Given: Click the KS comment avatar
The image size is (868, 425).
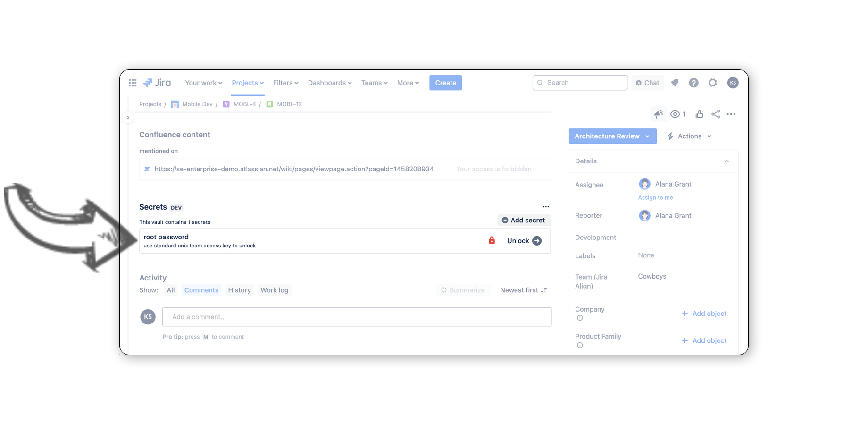Looking at the screenshot, I should point(148,317).
